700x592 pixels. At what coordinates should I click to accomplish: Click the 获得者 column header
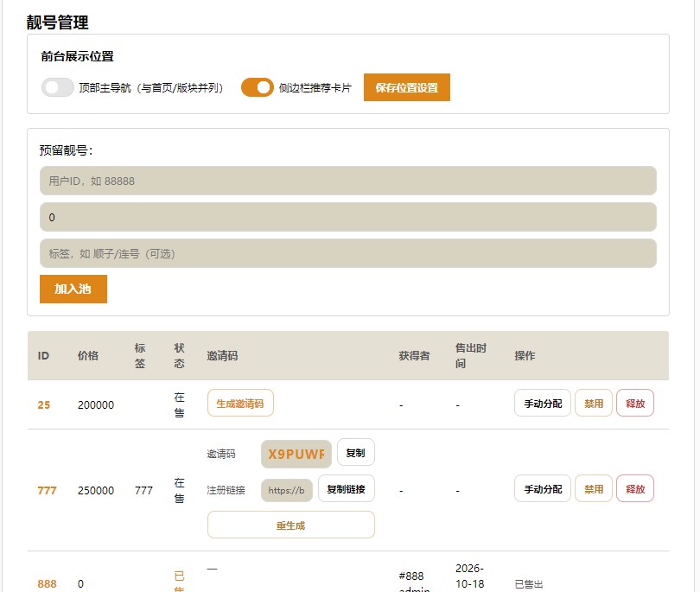[x=414, y=355]
